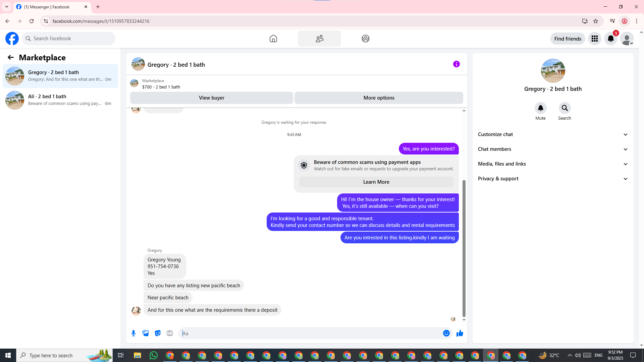
Task: Click the chat header listing thumbnail
Action: (x=138, y=64)
